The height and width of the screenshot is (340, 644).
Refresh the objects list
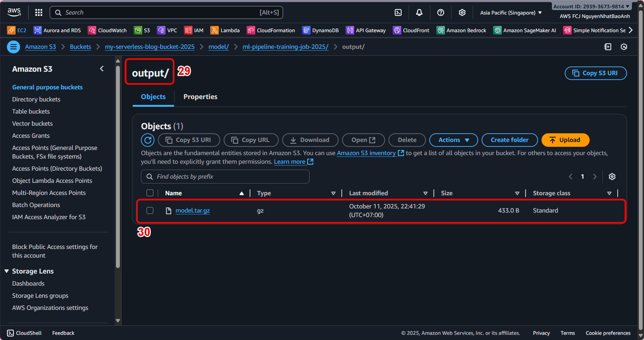pos(148,140)
